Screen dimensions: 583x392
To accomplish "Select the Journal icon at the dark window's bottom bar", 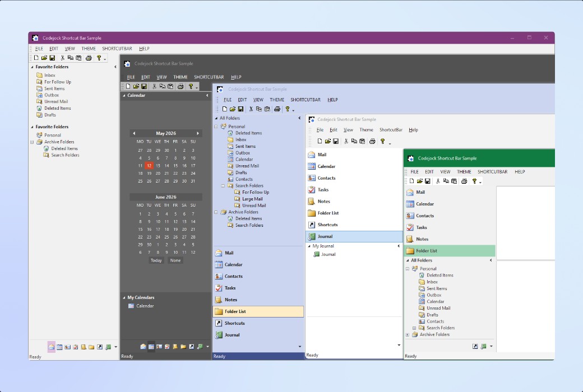I will pyautogui.click(x=200, y=346).
